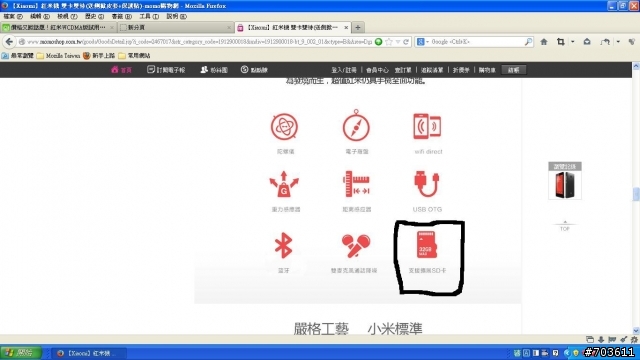Click the USB OTG cable icon

427,184
